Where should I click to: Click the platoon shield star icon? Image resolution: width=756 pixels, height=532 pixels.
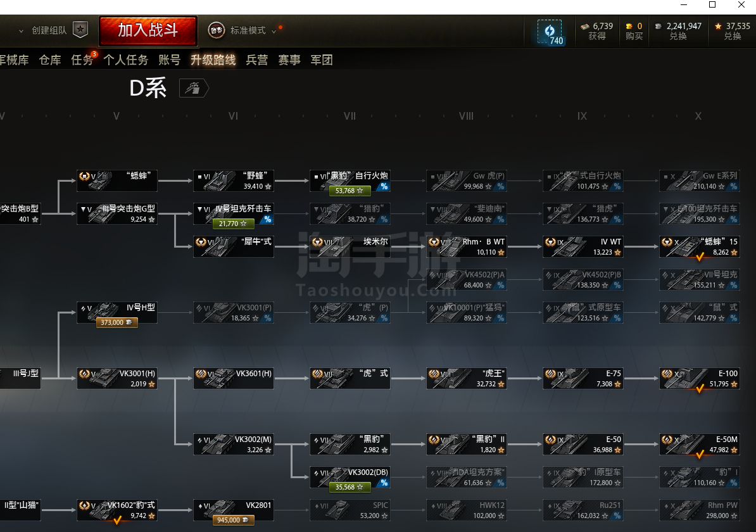point(80,30)
